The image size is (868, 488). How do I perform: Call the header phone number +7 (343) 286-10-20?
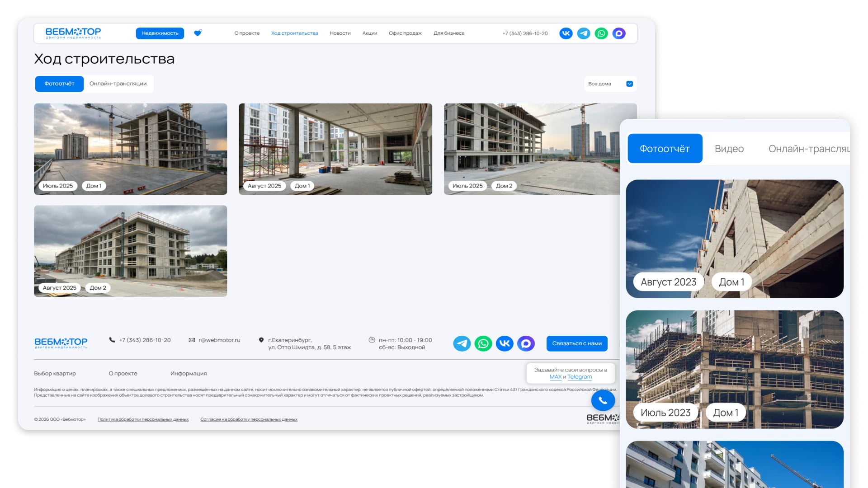click(x=525, y=33)
